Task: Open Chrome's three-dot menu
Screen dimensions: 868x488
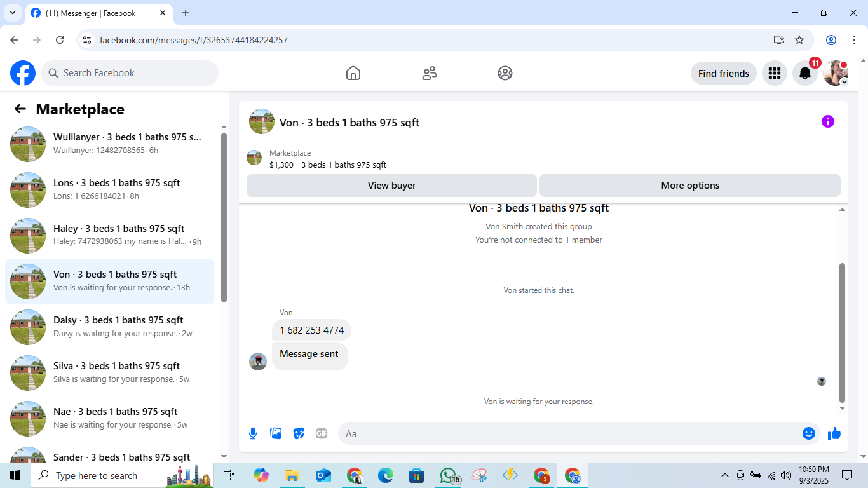Action: [x=853, y=40]
